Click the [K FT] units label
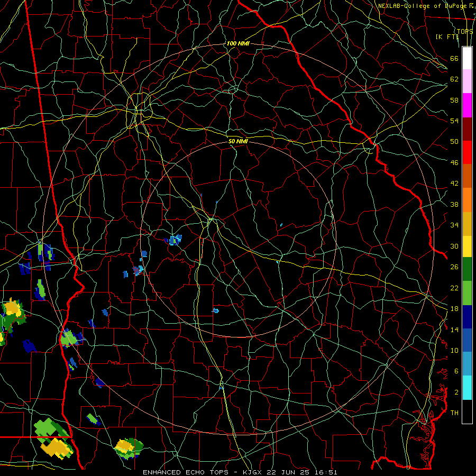Image resolution: width=476 pixels, height=476 pixels. [447, 36]
